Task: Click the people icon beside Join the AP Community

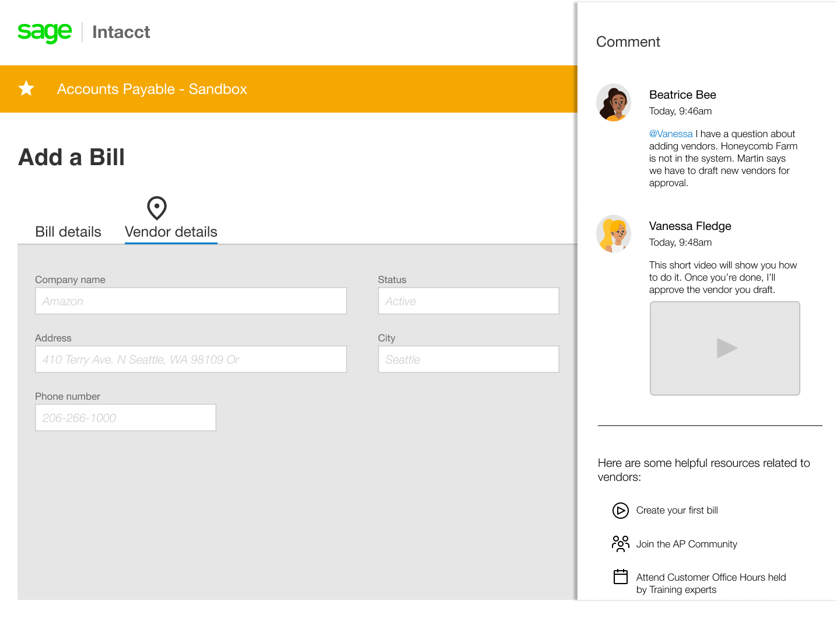Action: pyautogui.click(x=620, y=544)
